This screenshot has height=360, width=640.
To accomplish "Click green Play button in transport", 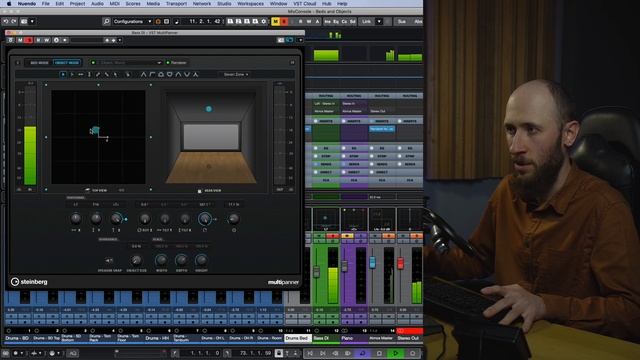I will [x=395, y=353].
